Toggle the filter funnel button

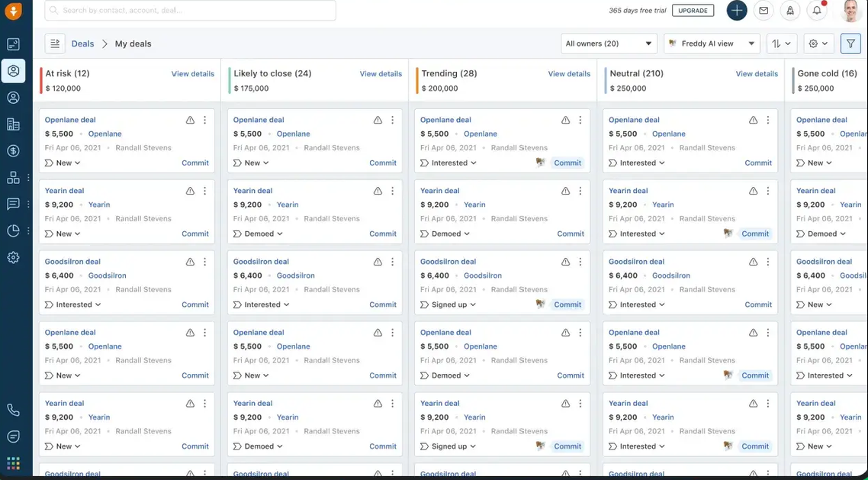coord(851,43)
